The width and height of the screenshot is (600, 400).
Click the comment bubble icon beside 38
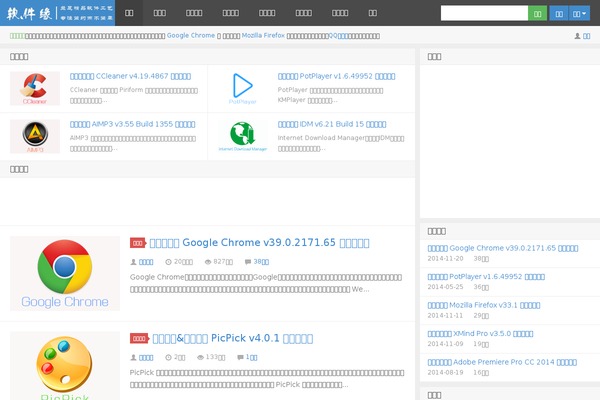248,262
